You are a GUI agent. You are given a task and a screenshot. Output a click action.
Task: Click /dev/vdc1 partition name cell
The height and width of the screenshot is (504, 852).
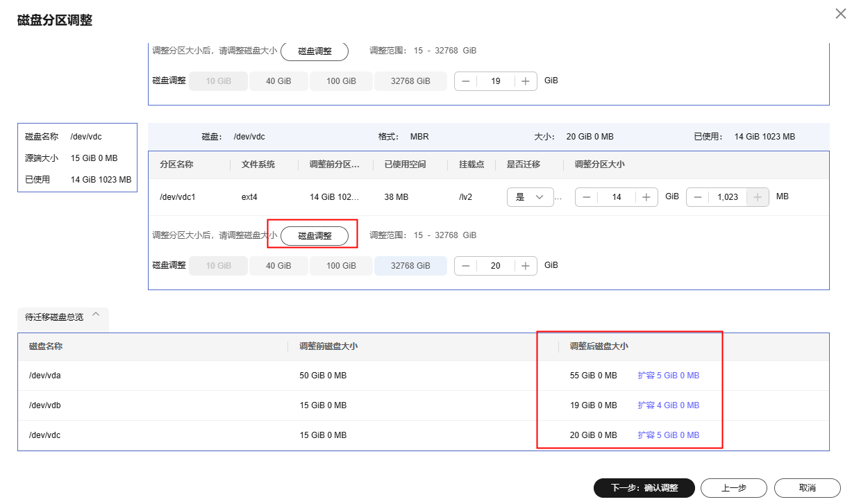178,197
